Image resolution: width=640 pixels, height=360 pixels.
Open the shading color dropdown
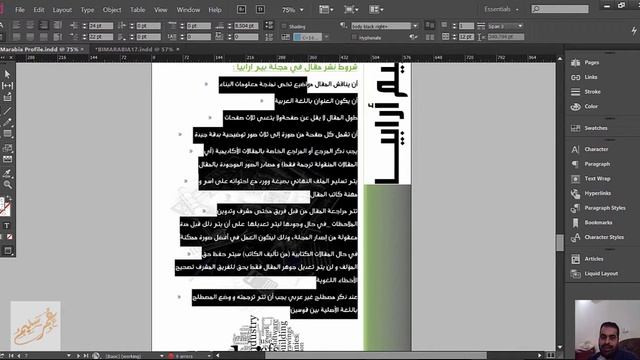tap(326, 37)
